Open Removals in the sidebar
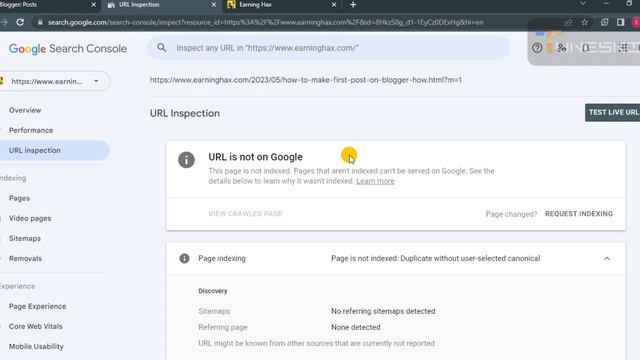This screenshot has width=640, height=360. pyautogui.click(x=25, y=258)
